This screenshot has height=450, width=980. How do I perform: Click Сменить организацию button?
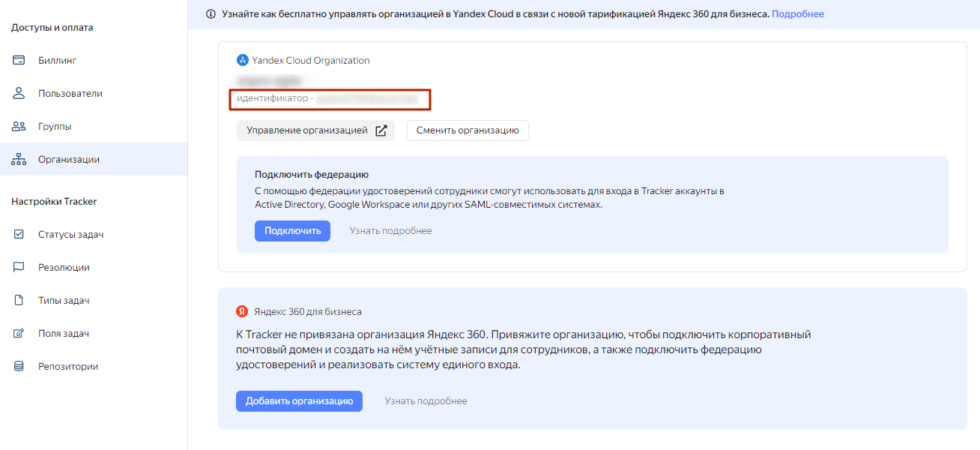(468, 130)
